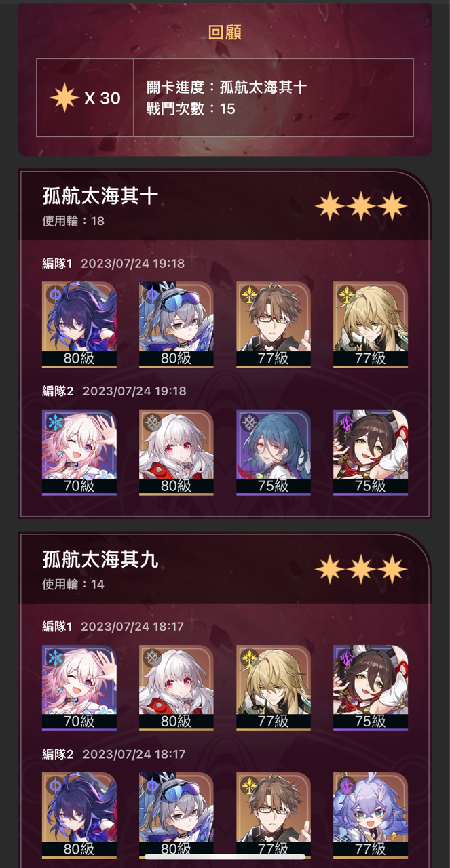Viewport: 450px width, 868px height.
Task: Tap Natasha level 75 portrait in 孤航太海其十 編隊2
Action: click(274, 452)
